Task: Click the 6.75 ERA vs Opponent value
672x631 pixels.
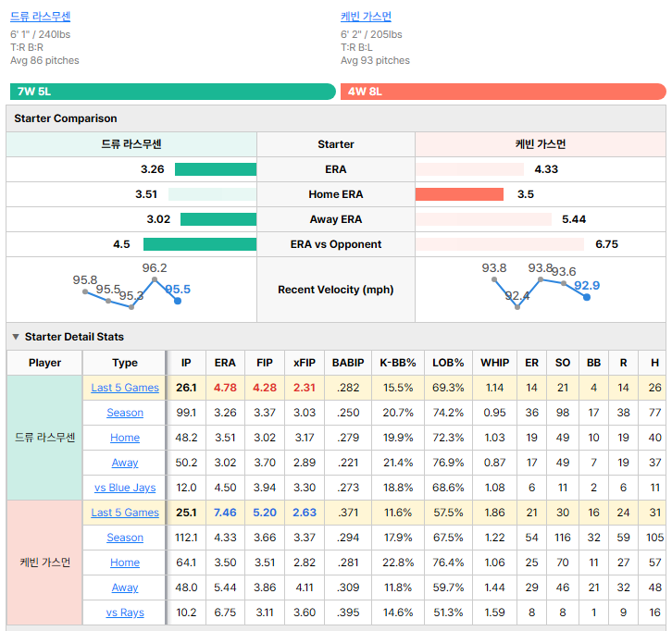Action: click(x=607, y=244)
